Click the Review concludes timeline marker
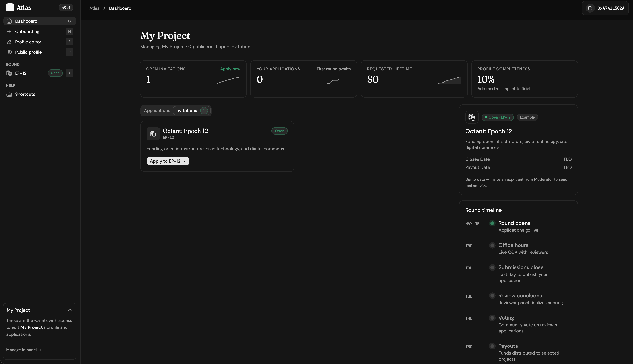 (492, 296)
